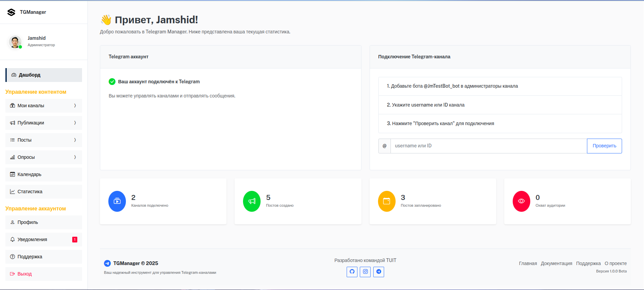644x290 pixels.
Task: Open the Уведомления menu item
Action: click(x=44, y=239)
